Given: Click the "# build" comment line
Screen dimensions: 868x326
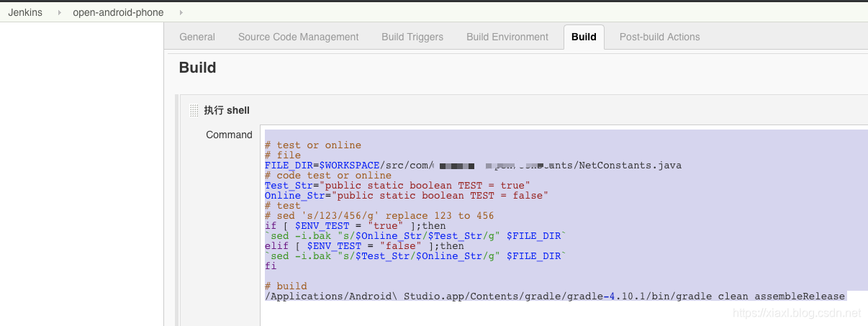Looking at the screenshot, I should click(x=286, y=286).
